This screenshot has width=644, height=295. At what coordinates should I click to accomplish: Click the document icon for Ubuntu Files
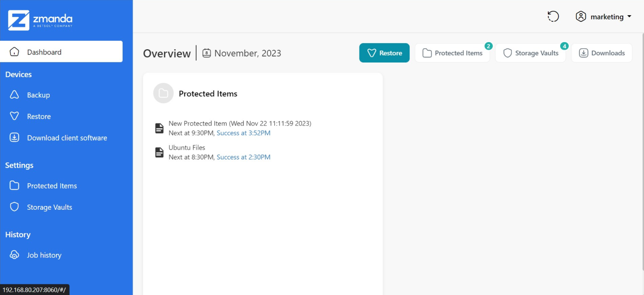pyautogui.click(x=160, y=152)
